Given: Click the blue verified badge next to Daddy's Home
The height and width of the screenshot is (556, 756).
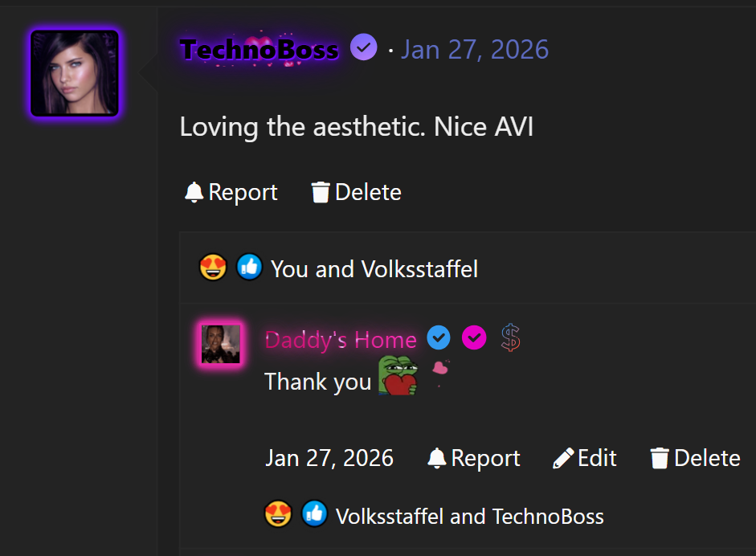Looking at the screenshot, I should pos(438,337).
